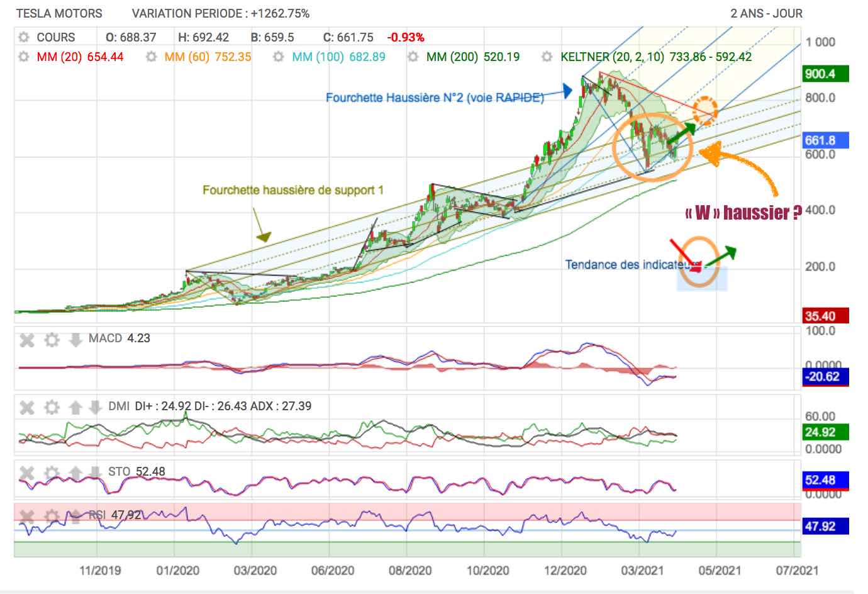Click the MACD -20.62 axis tag
This screenshot has height=594, width=868.
tap(826, 376)
